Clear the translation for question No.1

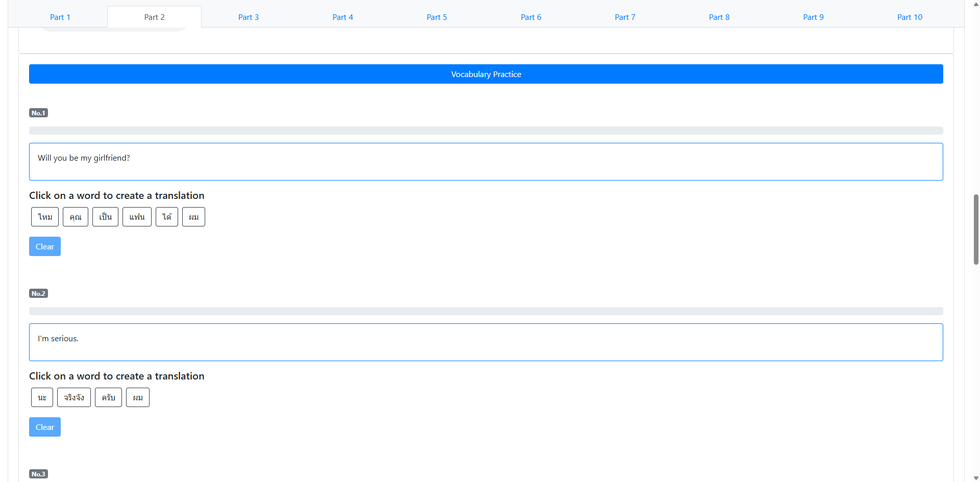(x=45, y=246)
